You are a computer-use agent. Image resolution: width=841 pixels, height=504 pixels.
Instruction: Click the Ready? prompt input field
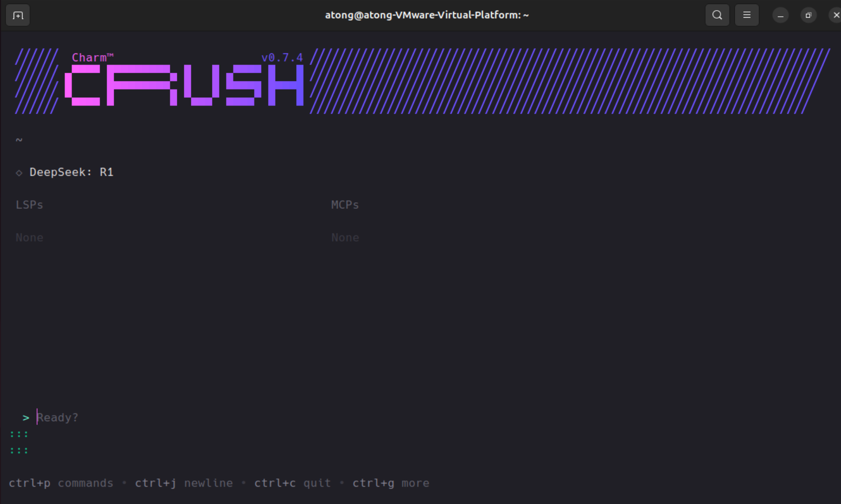click(57, 418)
